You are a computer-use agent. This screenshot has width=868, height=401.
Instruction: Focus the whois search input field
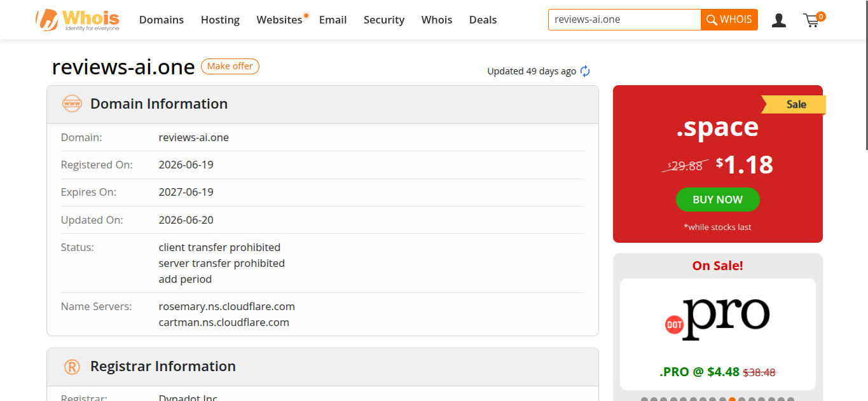click(x=624, y=20)
